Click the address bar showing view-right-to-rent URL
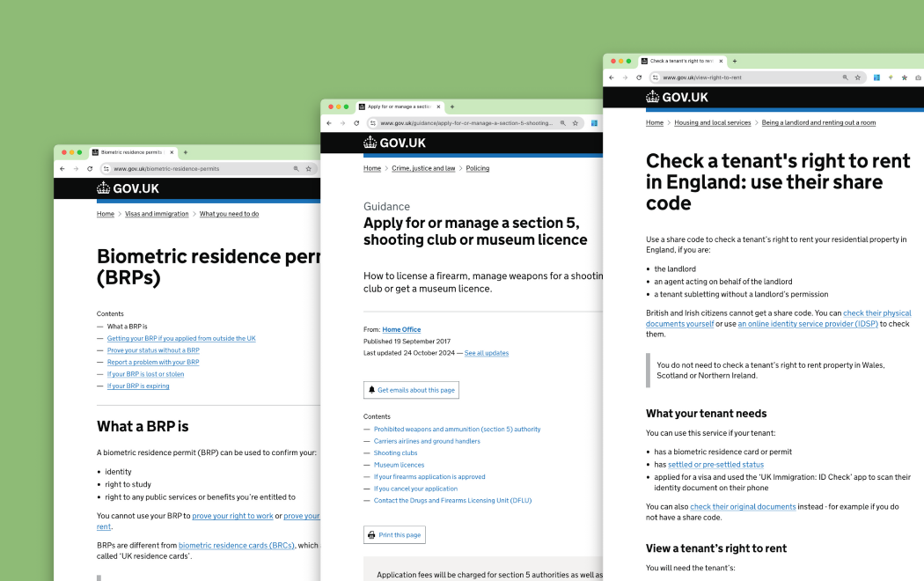The image size is (924, 581). 748,77
